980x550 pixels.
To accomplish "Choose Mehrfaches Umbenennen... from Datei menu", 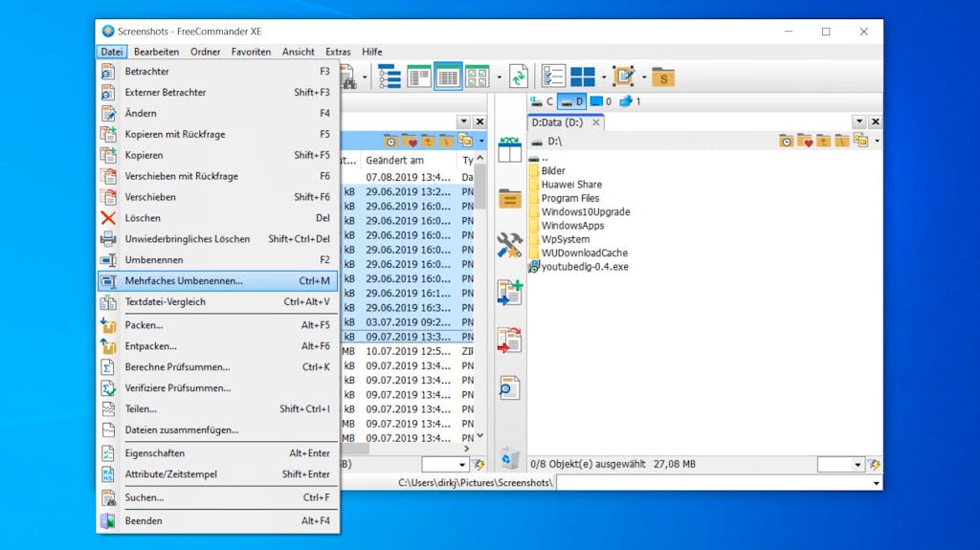I will [x=218, y=281].
